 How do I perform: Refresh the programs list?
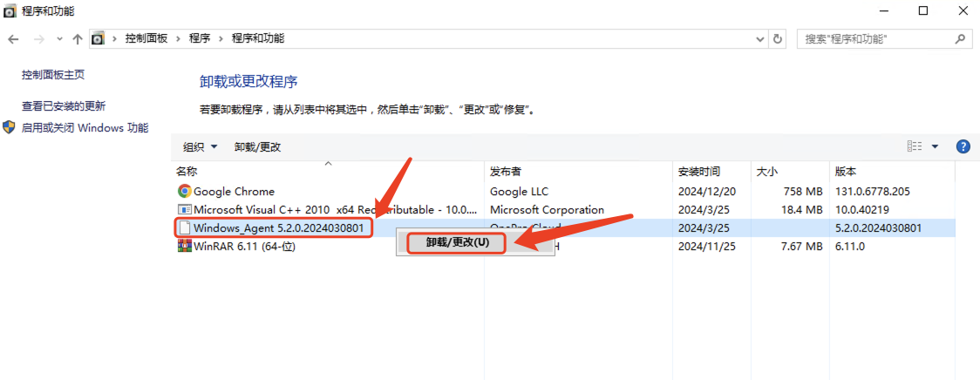coord(778,38)
